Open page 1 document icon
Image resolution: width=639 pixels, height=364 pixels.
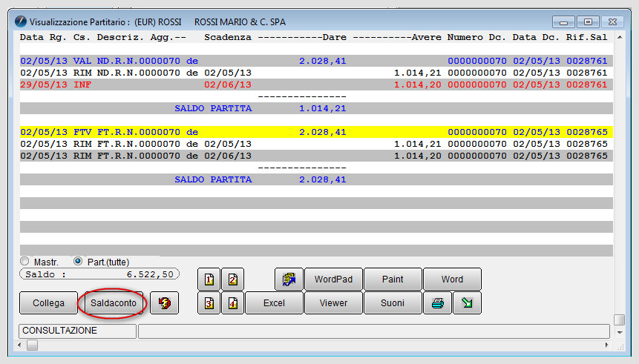[209, 279]
